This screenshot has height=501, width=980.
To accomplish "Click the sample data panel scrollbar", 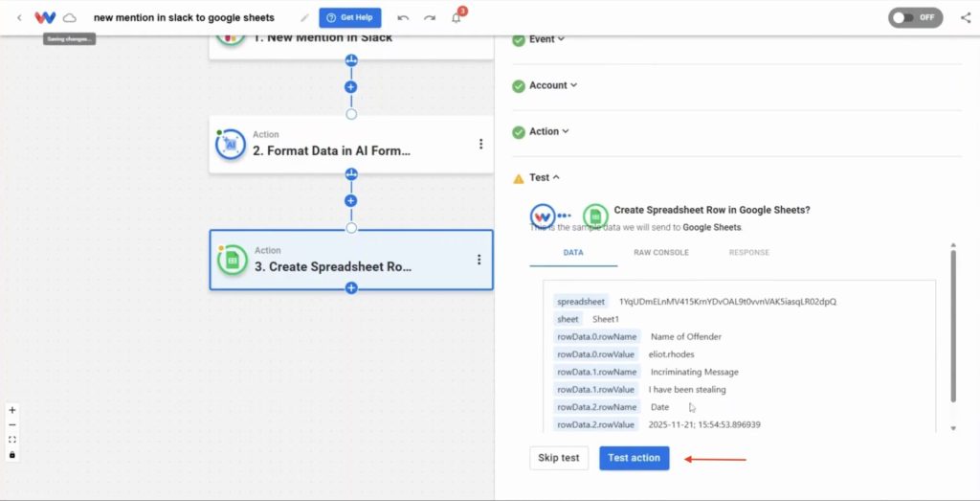I will pos(952,326).
